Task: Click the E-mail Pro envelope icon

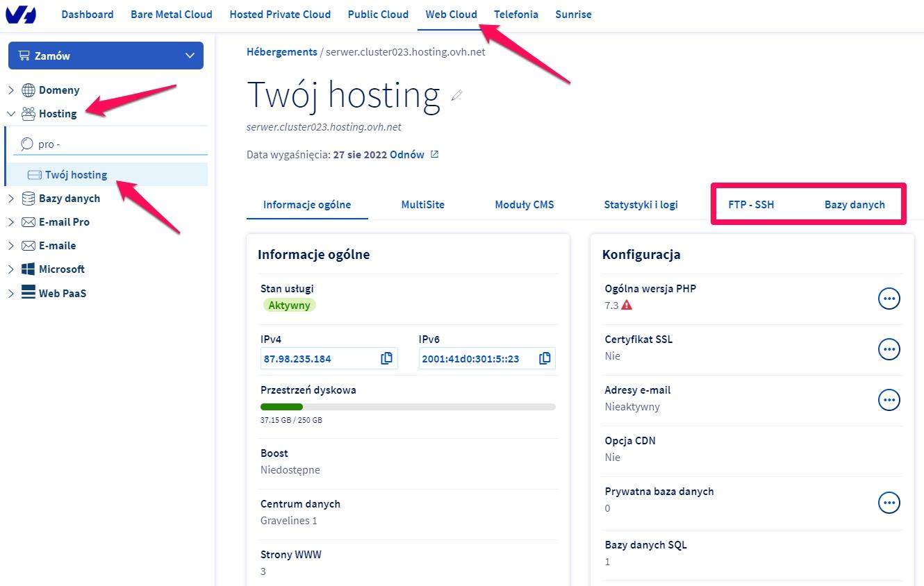Action: [28, 222]
